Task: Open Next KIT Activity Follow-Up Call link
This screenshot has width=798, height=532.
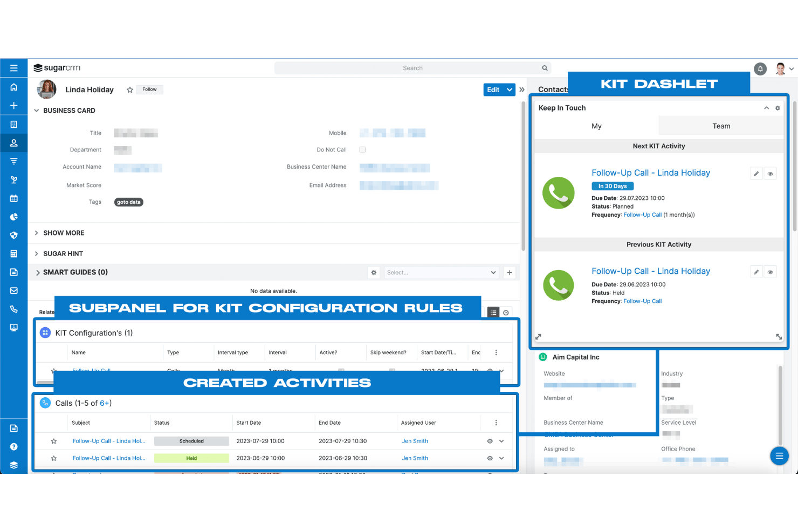Action: 651,172
